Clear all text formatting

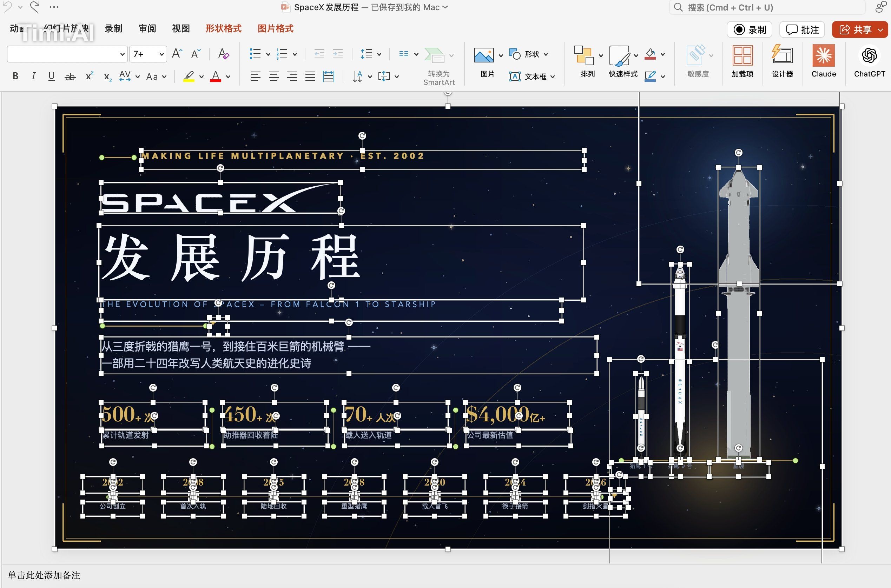[x=224, y=54]
